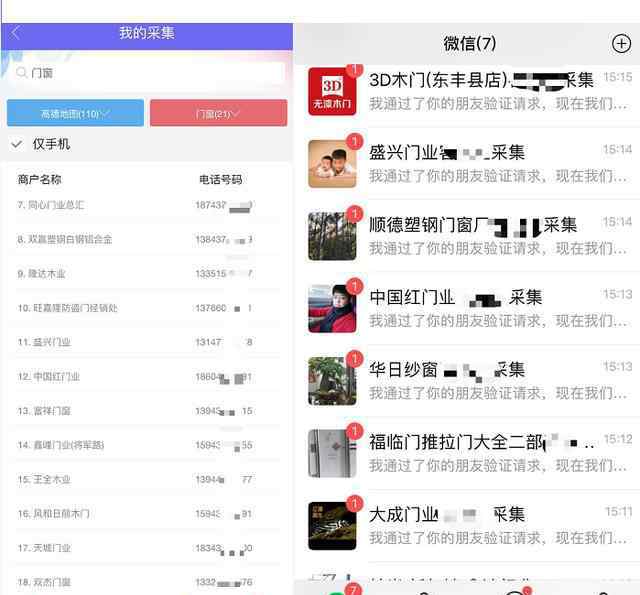The image size is (640, 595).
Task: Click the 我的采集 page title
Action: pos(147,33)
